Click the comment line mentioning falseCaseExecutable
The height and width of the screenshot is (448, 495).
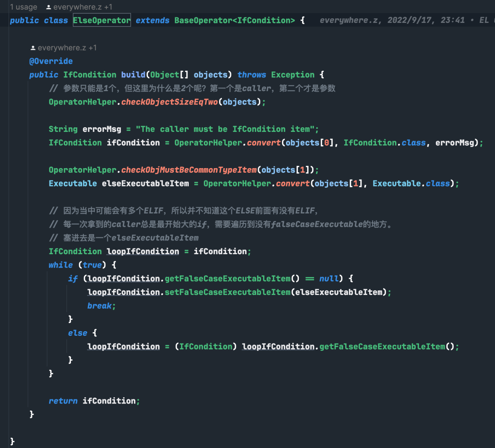click(221, 224)
